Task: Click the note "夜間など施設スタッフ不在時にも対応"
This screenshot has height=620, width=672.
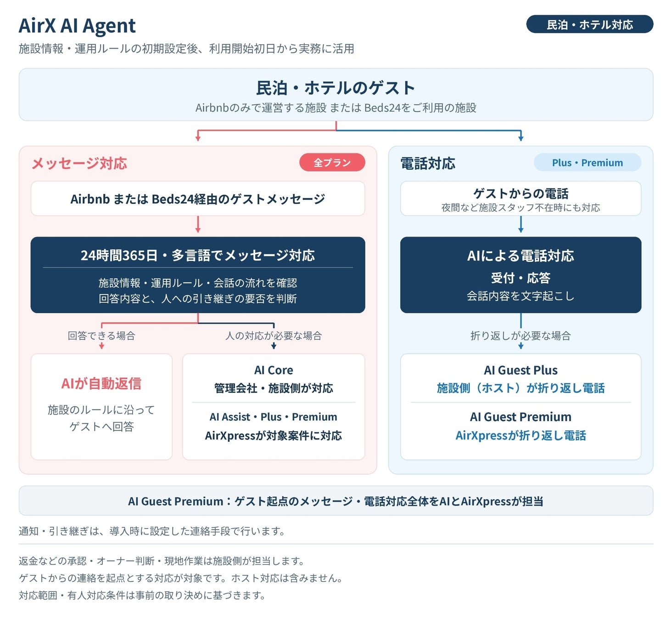Action: pos(521,208)
